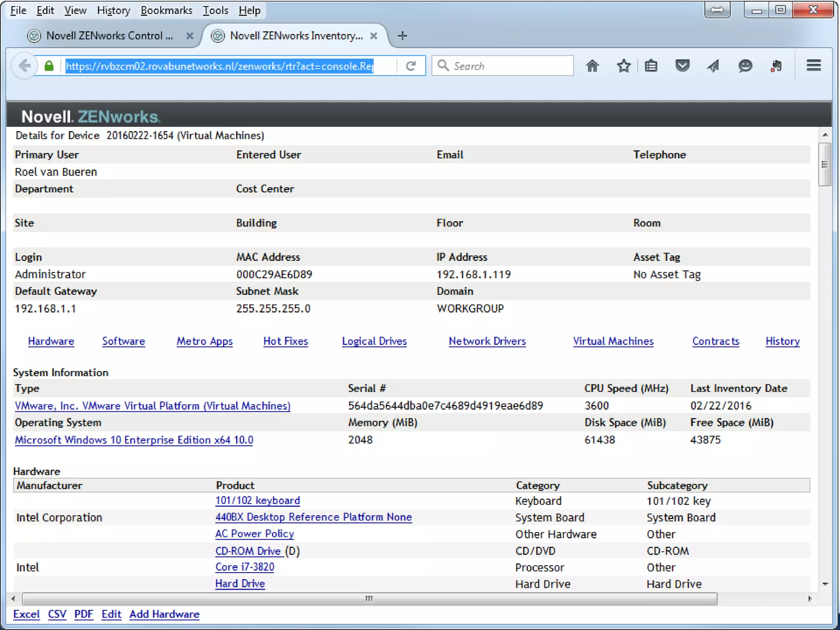Open the Bookmarks menu
Image resolution: width=840 pixels, height=630 pixels.
(167, 10)
